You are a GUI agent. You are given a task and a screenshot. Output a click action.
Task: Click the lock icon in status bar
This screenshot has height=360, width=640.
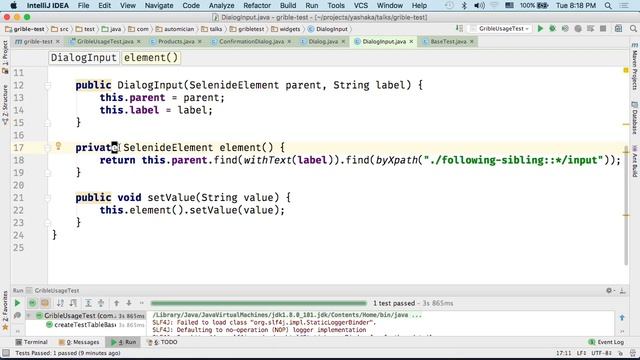[620, 353]
